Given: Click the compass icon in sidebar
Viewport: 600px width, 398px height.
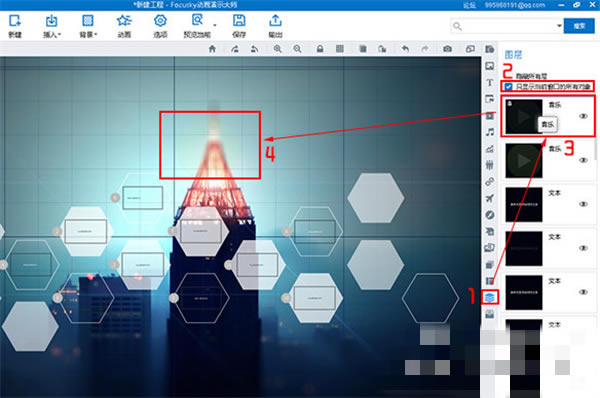Looking at the screenshot, I should coord(489,215).
